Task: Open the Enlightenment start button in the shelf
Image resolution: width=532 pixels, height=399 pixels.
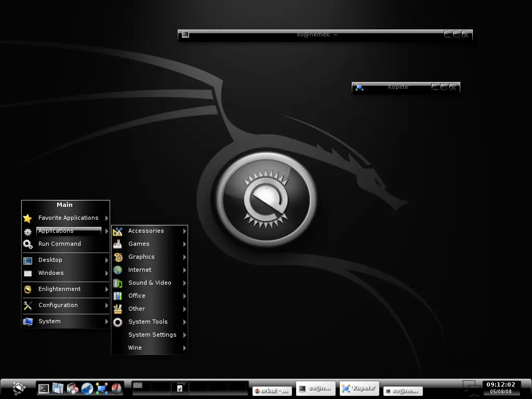Action: click(x=19, y=389)
